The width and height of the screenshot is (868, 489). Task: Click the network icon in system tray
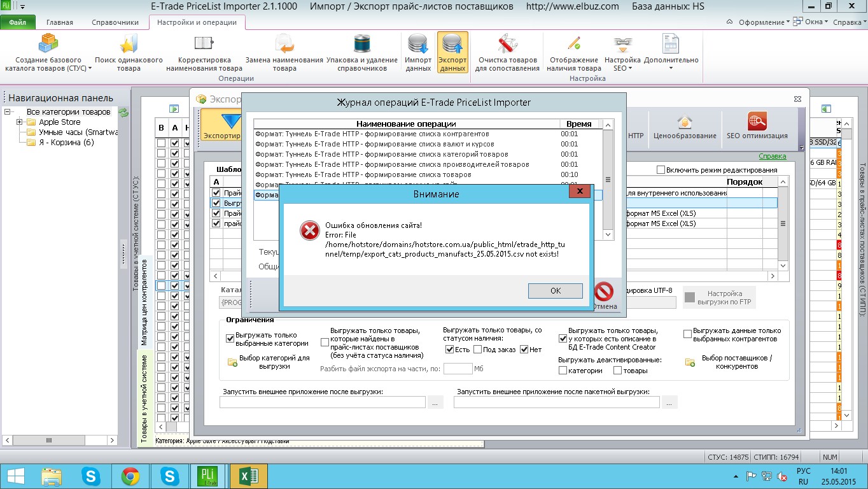(x=766, y=476)
